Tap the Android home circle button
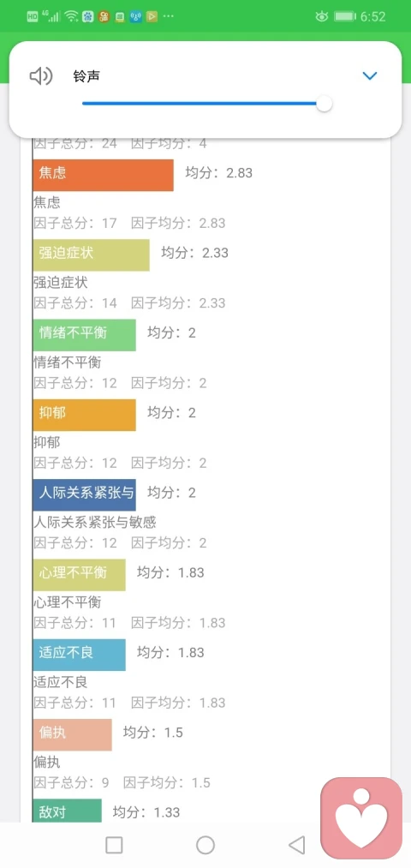The width and height of the screenshot is (411, 868). (x=205, y=845)
